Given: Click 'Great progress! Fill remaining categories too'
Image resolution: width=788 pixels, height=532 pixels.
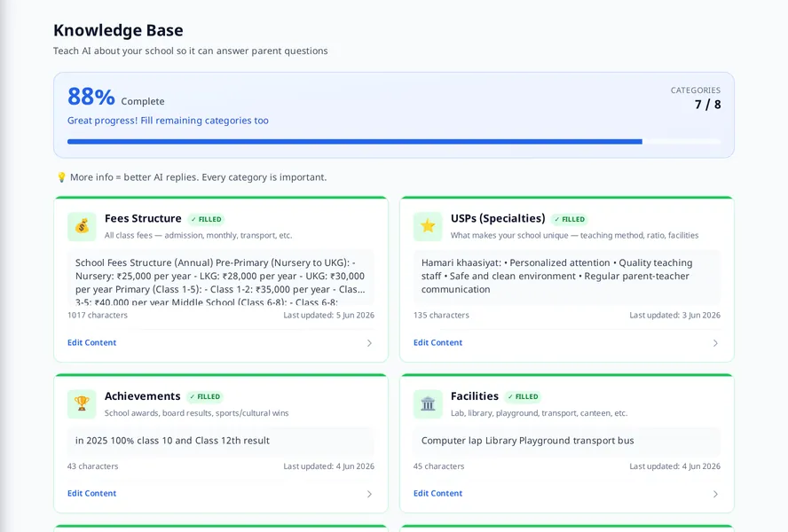Looking at the screenshot, I should point(168,121).
